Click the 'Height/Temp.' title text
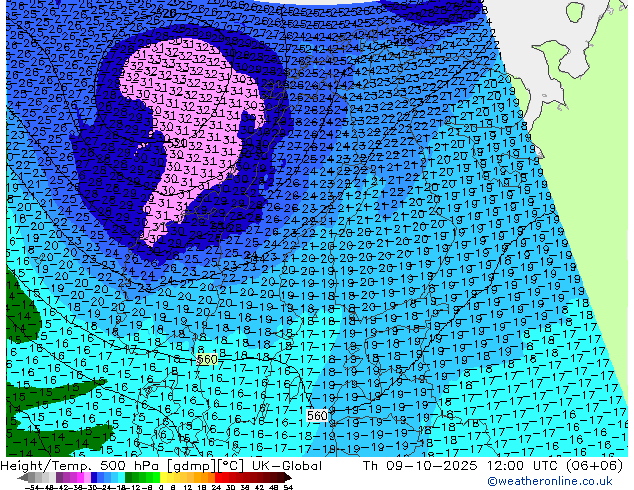The width and height of the screenshot is (634, 490). pos(45,466)
